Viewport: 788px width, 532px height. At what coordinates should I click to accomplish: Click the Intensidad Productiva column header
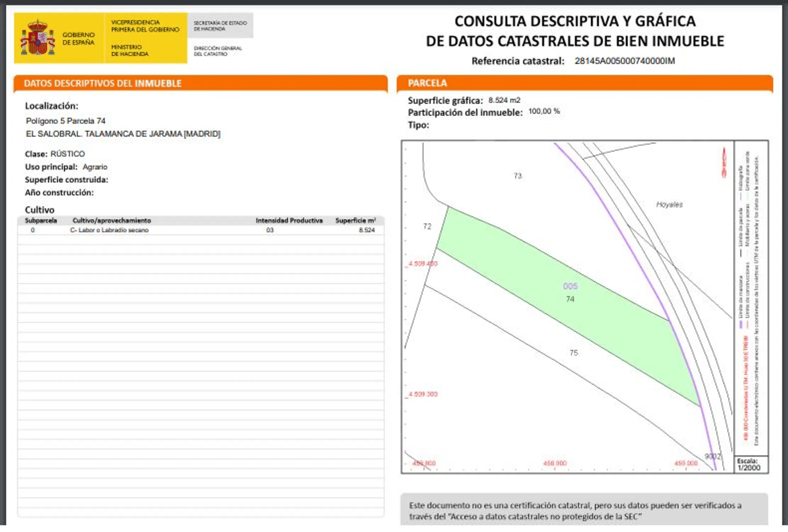click(289, 221)
